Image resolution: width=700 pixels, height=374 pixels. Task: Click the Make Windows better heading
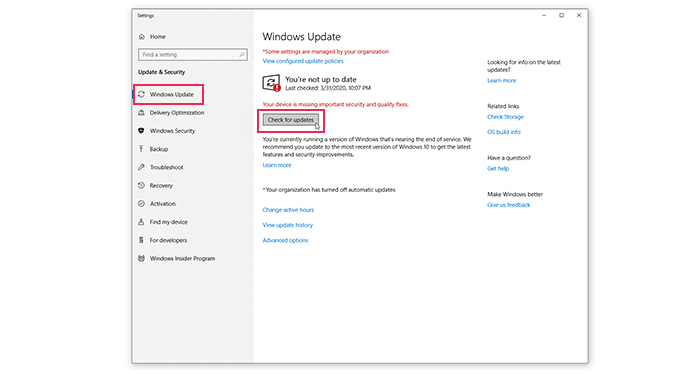515,195
